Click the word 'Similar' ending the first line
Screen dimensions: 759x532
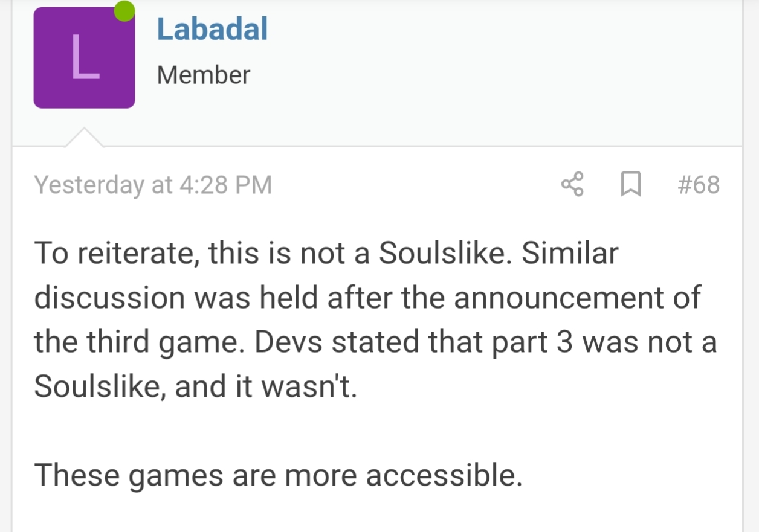pyautogui.click(x=570, y=253)
